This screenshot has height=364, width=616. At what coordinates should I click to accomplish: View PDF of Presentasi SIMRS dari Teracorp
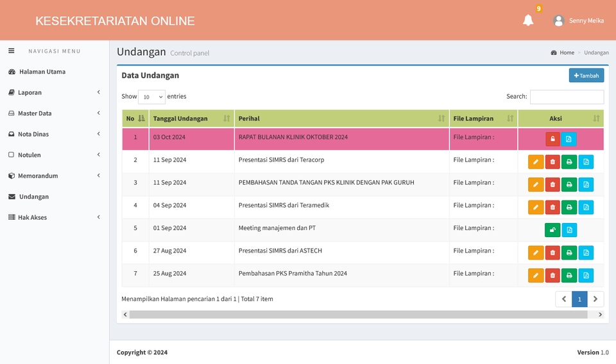(586, 161)
